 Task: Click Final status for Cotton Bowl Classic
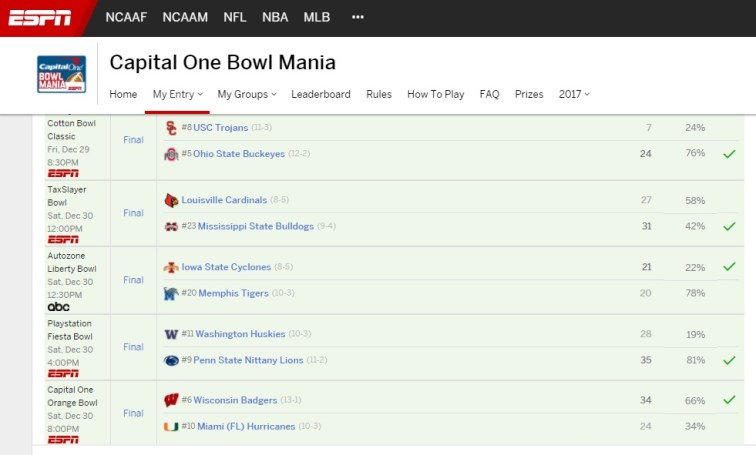pyautogui.click(x=133, y=141)
